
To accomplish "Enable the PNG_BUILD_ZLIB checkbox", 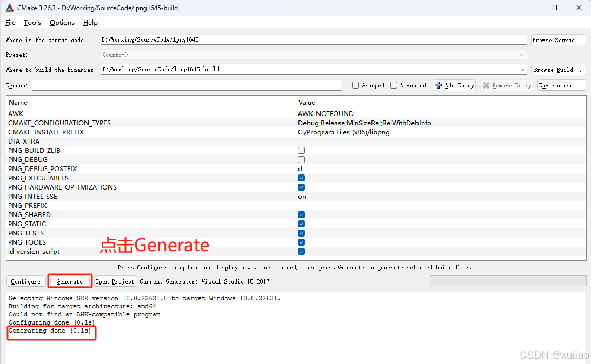I will click(301, 150).
